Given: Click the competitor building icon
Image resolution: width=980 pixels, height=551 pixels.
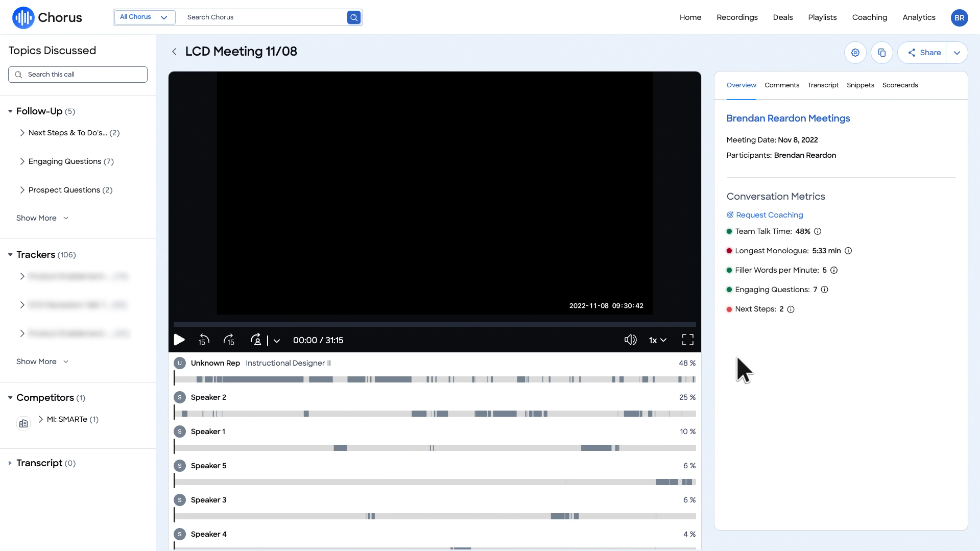Looking at the screenshot, I should click(23, 423).
